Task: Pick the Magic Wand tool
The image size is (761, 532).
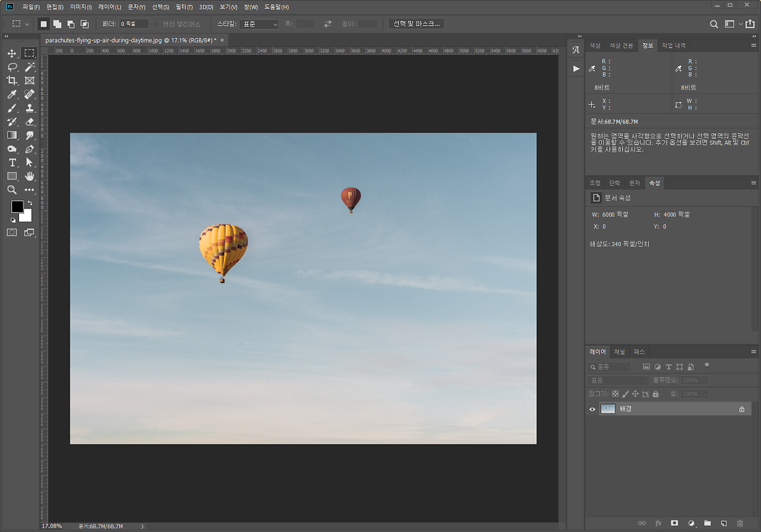Action: point(30,67)
